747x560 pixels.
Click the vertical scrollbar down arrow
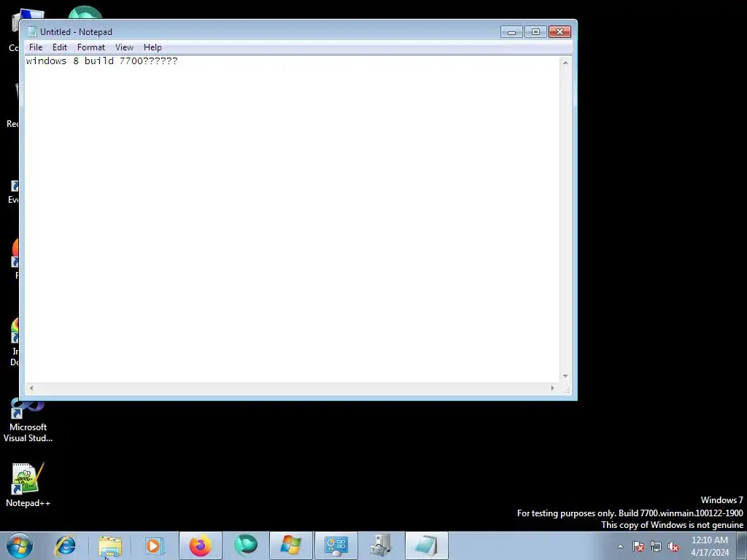point(565,376)
